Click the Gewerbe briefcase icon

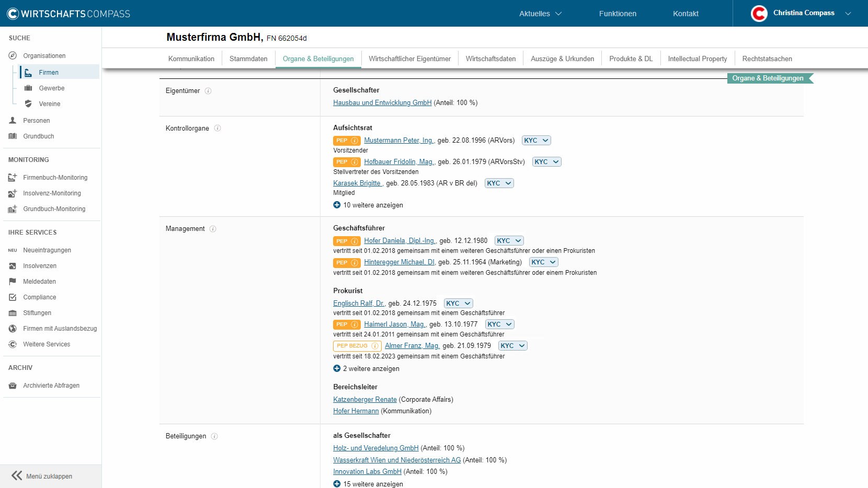[x=28, y=88]
